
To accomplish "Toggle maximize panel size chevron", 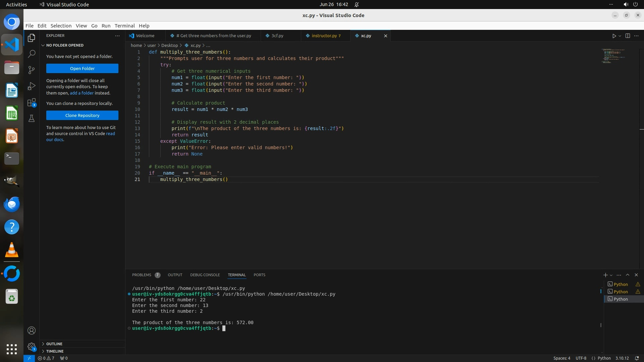I will pos(628,275).
